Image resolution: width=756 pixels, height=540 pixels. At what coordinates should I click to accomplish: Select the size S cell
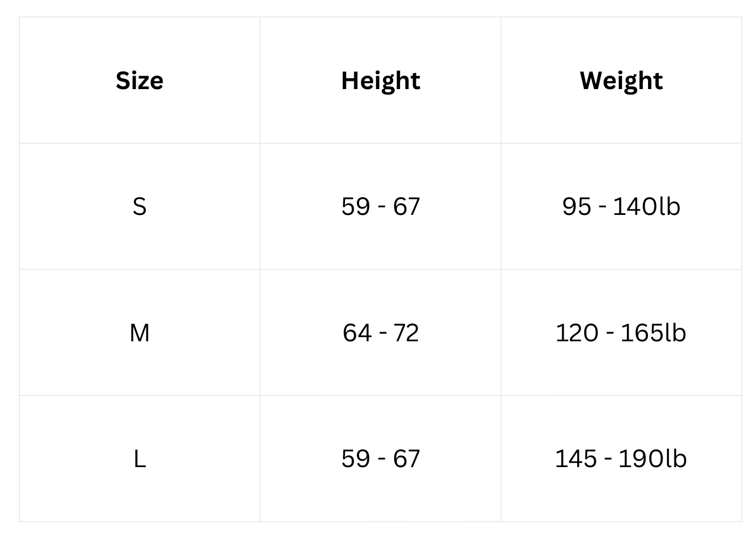(x=139, y=207)
